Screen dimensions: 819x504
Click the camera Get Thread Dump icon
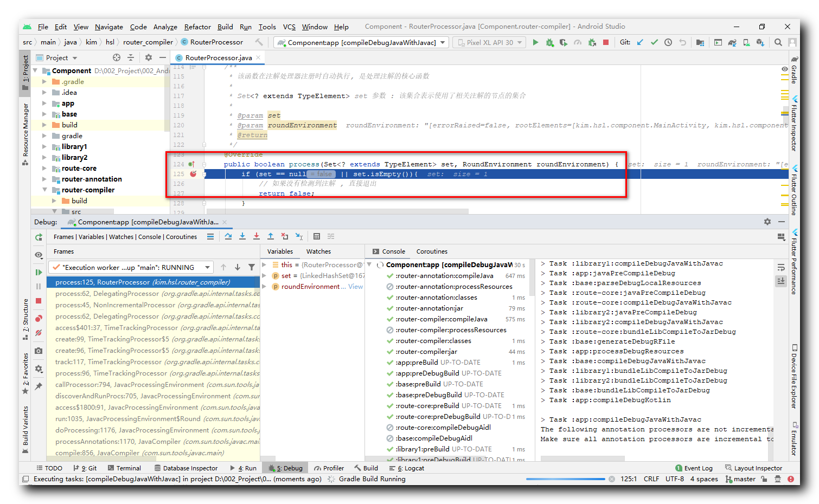39,351
